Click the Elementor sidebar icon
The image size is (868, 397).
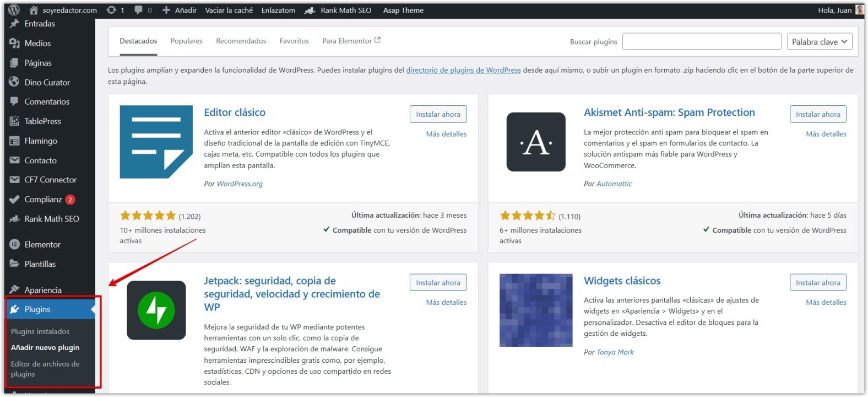[14, 244]
